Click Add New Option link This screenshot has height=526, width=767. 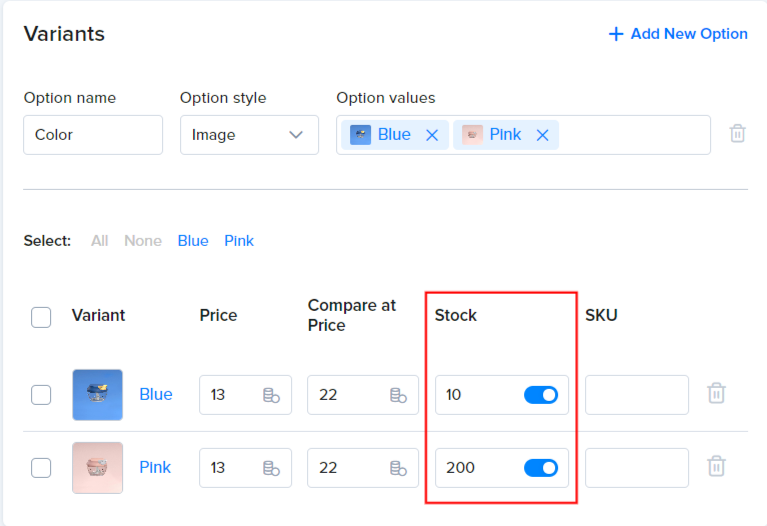pyautogui.click(x=677, y=34)
